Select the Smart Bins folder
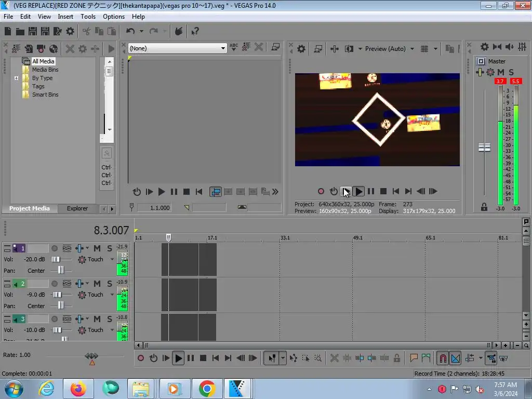The height and width of the screenshot is (399, 532). 45,95
